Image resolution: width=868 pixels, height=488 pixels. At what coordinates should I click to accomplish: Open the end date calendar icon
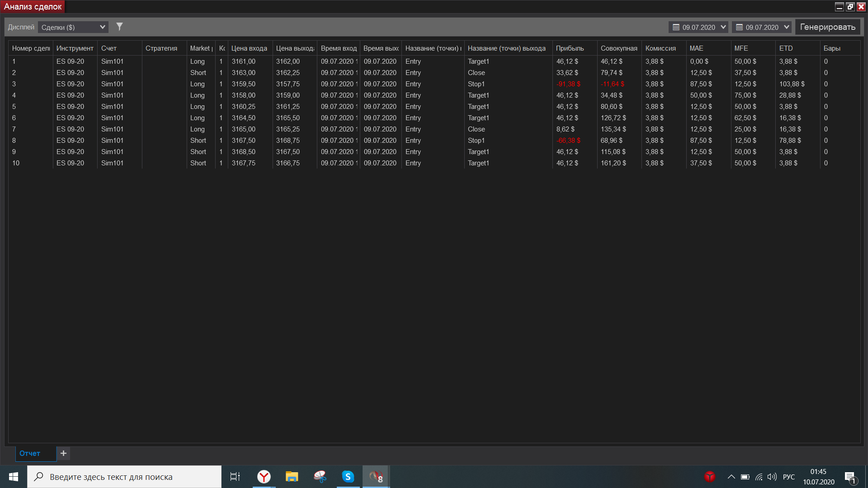739,27
